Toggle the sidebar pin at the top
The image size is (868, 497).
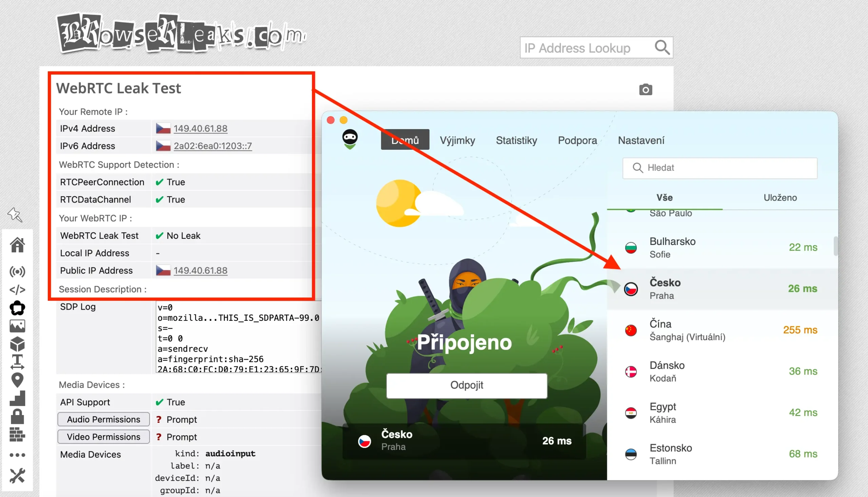coord(14,215)
